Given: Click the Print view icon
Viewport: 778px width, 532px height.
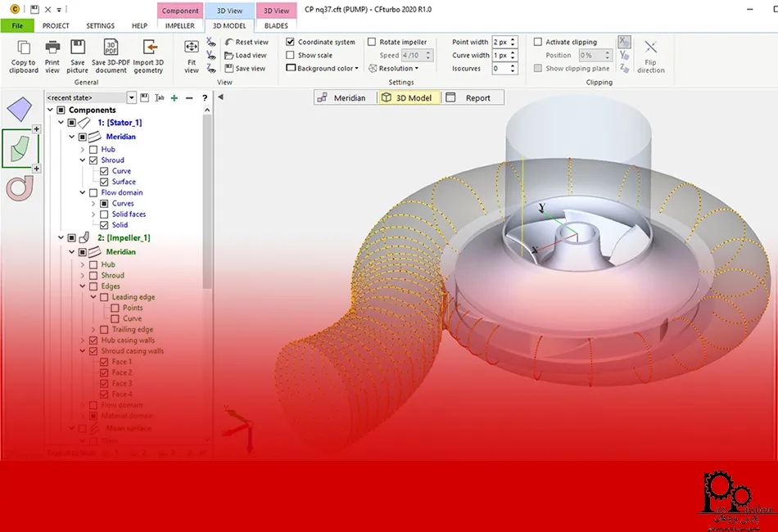Looking at the screenshot, I should coord(52,48).
